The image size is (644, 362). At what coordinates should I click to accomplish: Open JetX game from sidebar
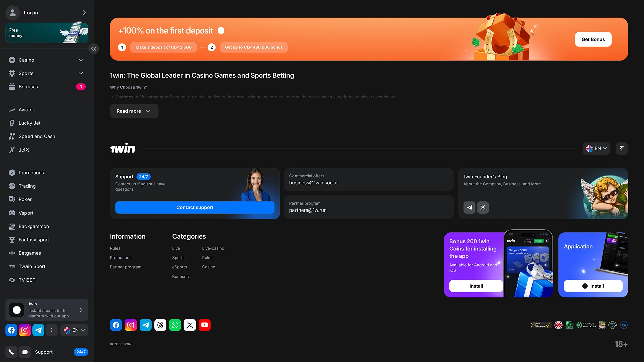click(47, 150)
